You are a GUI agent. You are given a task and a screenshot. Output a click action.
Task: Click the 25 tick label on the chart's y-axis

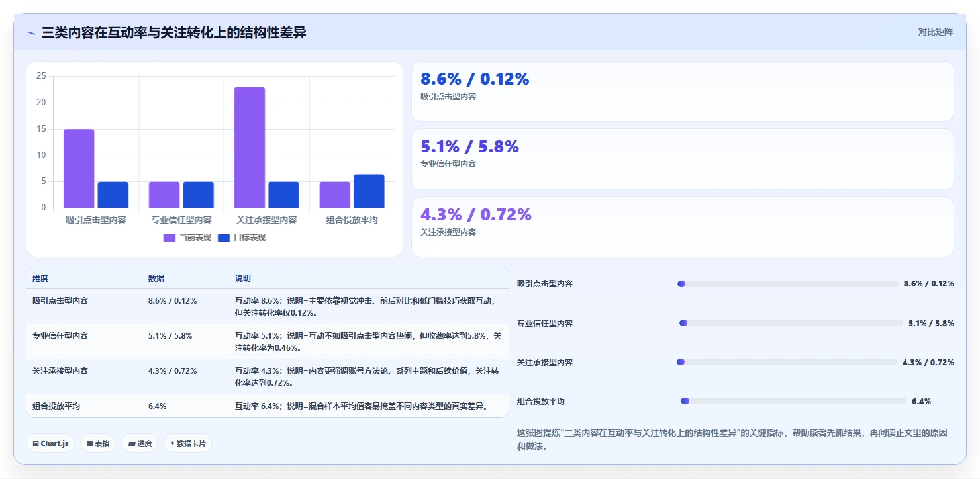coord(41,76)
